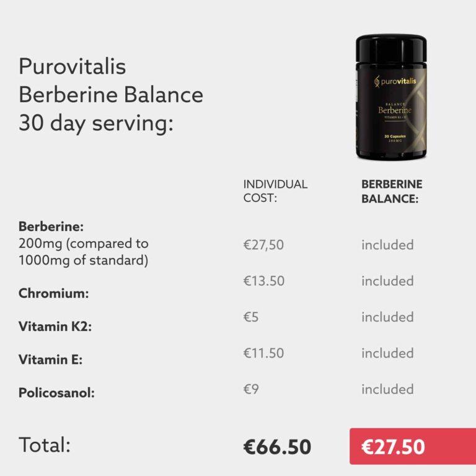Click the Vitamin K2 ingredient label

55,327
